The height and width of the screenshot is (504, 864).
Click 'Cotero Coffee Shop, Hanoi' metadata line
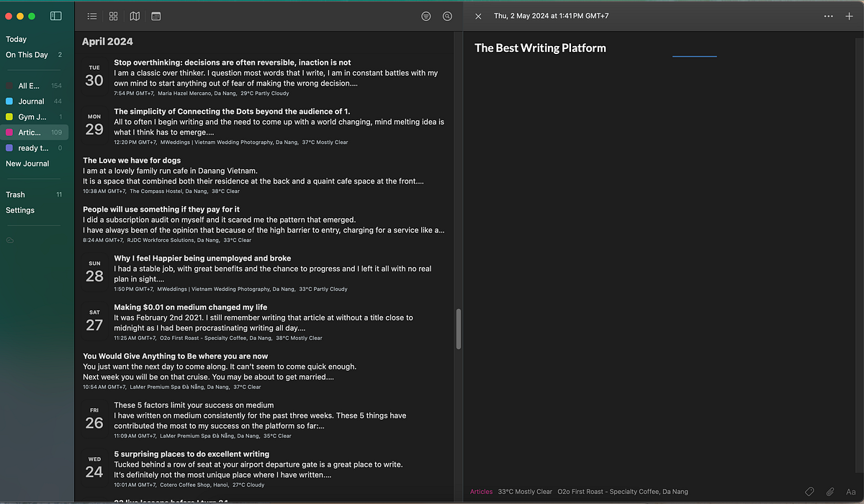click(189, 485)
